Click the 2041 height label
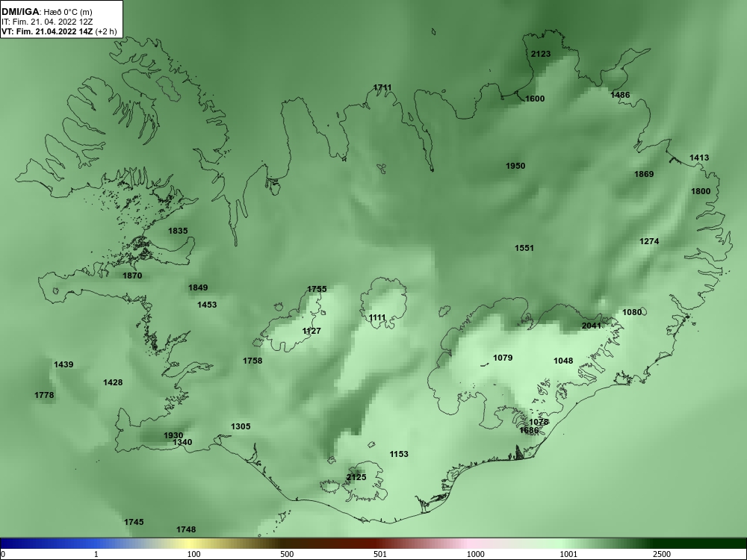Image resolution: width=747 pixels, height=560 pixels. point(591,326)
